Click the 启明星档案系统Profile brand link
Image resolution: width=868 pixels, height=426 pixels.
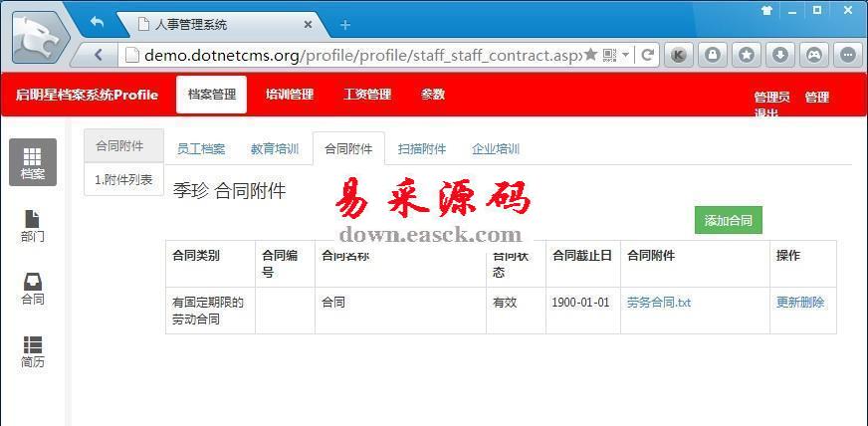(x=87, y=95)
